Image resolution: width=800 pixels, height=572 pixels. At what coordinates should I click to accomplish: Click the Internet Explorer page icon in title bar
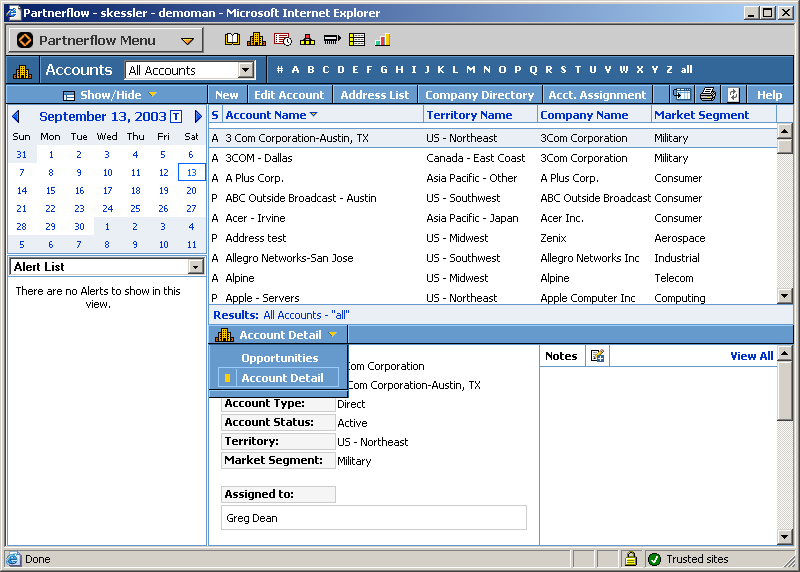click(13, 13)
